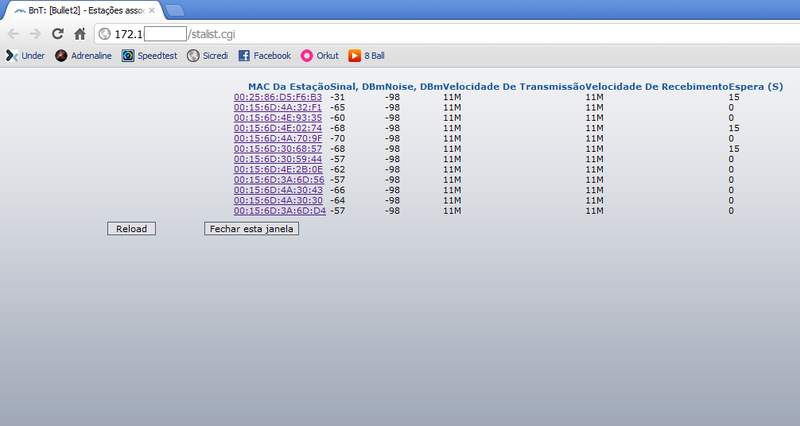The width and height of the screenshot is (800, 426).
Task: Click the Fechar esta janela button
Action: point(252,229)
